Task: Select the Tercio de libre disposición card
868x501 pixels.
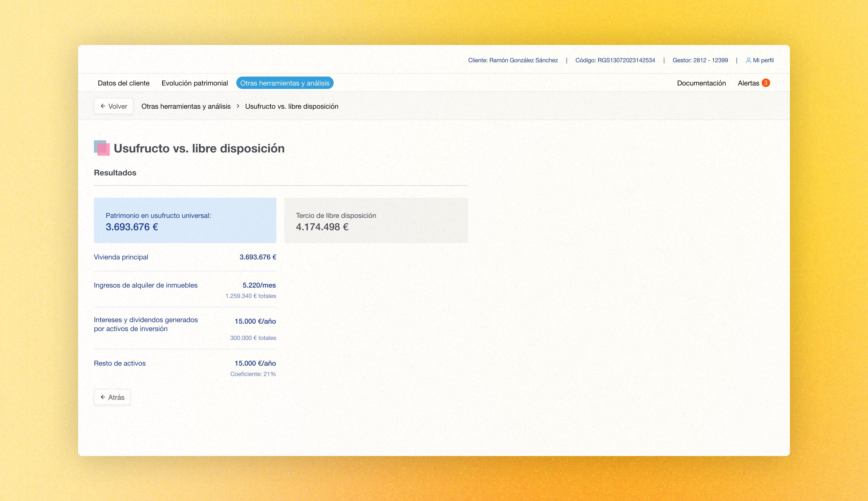Action: [376, 220]
